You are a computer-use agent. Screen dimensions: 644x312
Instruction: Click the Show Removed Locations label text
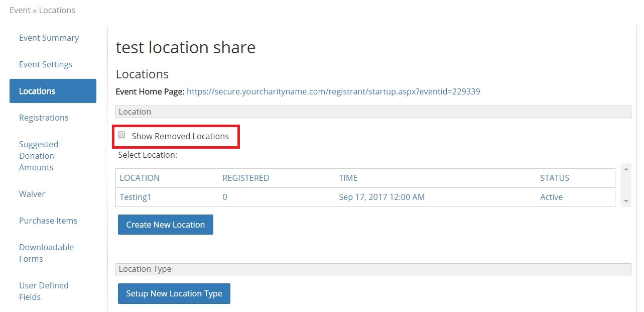coord(180,136)
